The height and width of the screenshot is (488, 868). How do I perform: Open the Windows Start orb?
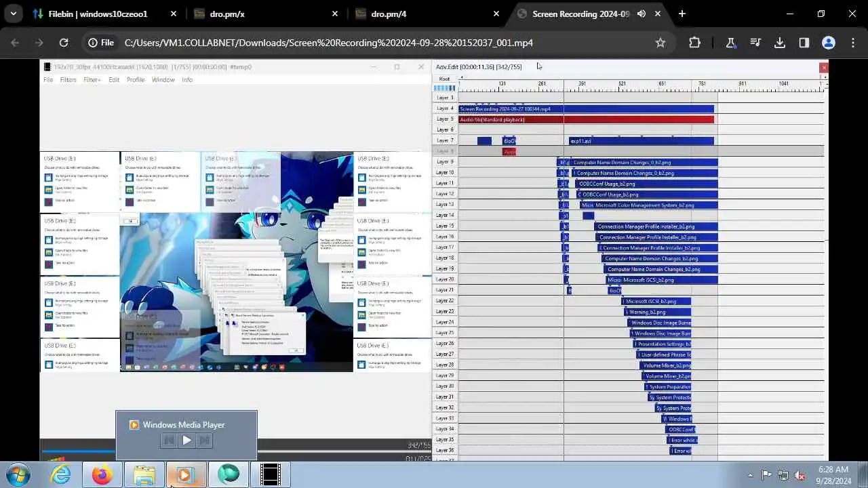click(17, 474)
